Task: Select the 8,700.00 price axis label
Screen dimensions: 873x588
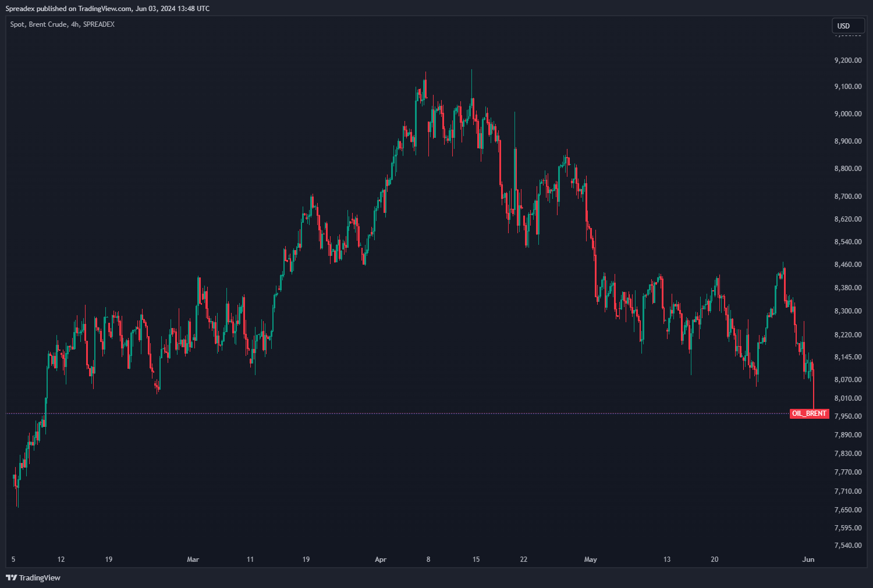Action: tap(848, 197)
